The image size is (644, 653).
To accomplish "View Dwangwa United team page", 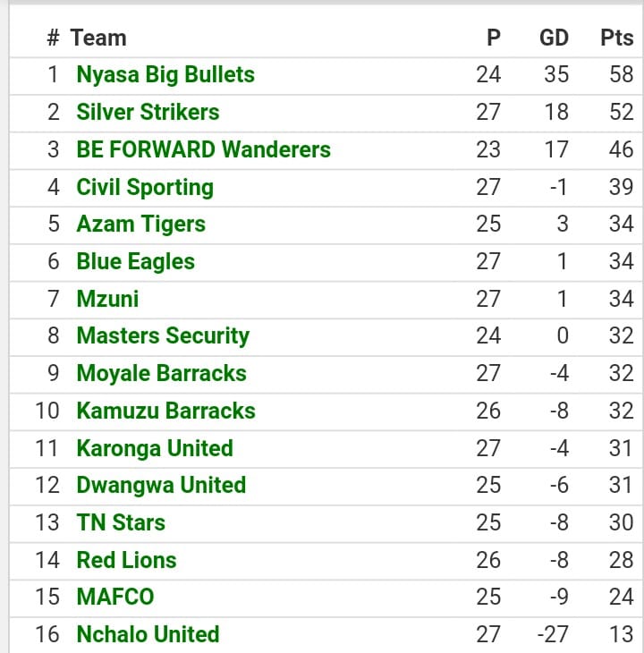I will (162, 486).
